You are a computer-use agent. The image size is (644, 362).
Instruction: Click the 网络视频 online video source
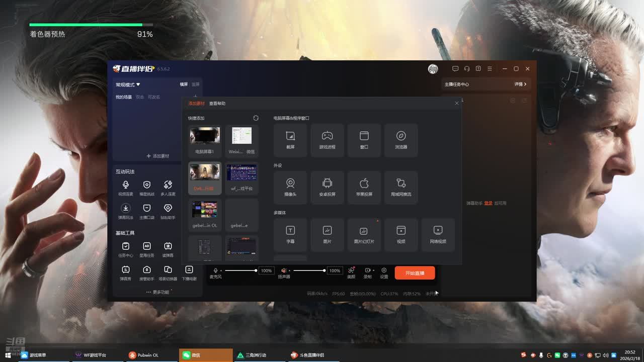[438, 234]
